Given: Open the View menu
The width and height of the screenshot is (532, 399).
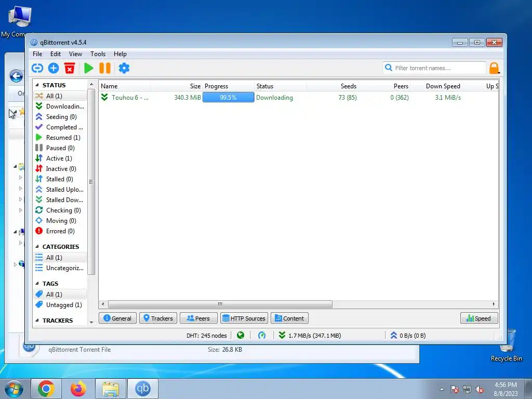Looking at the screenshot, I should pos(75,54).
